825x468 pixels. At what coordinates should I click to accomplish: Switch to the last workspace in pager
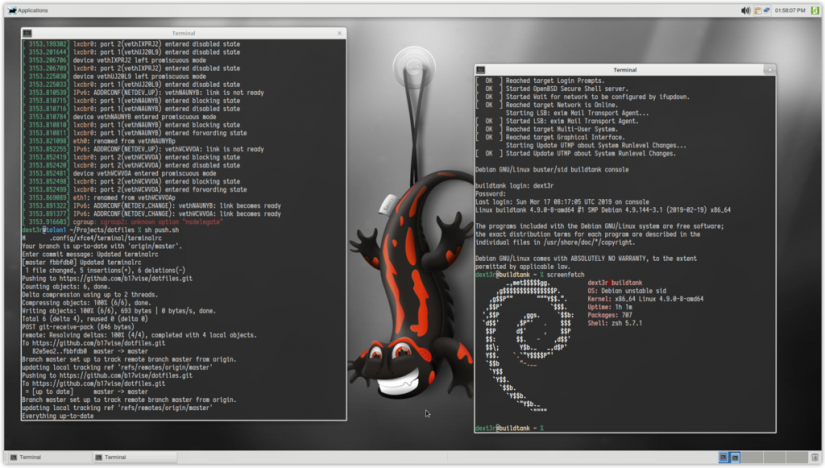(798, 457)
